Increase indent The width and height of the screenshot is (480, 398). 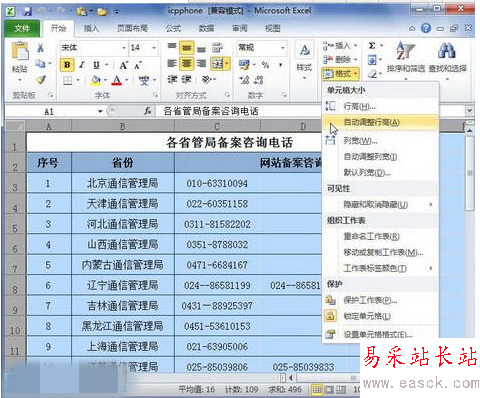[187, 79]
